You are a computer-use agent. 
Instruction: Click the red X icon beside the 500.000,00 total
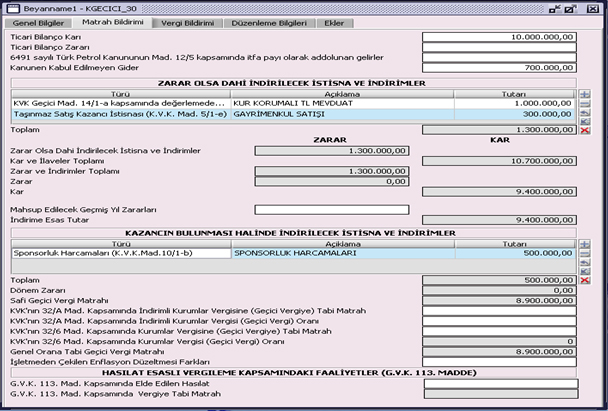coord(585,280)
